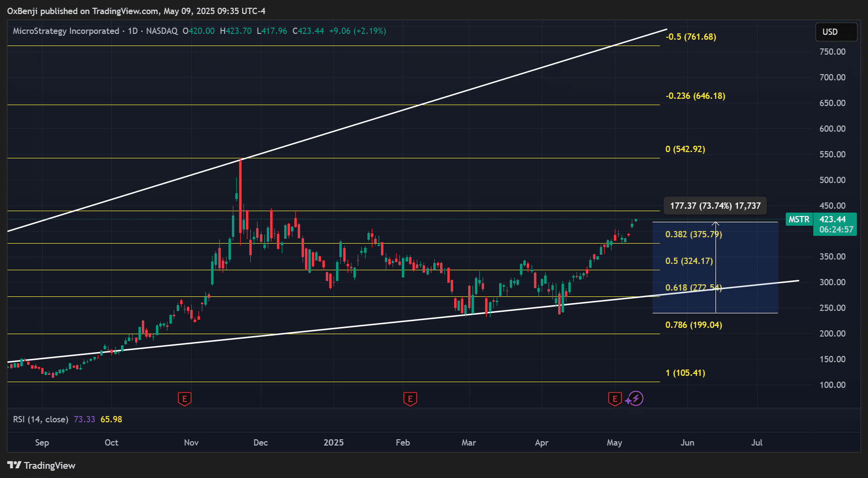
Task: Open the USD currency selector
Action: coord(836,31)
